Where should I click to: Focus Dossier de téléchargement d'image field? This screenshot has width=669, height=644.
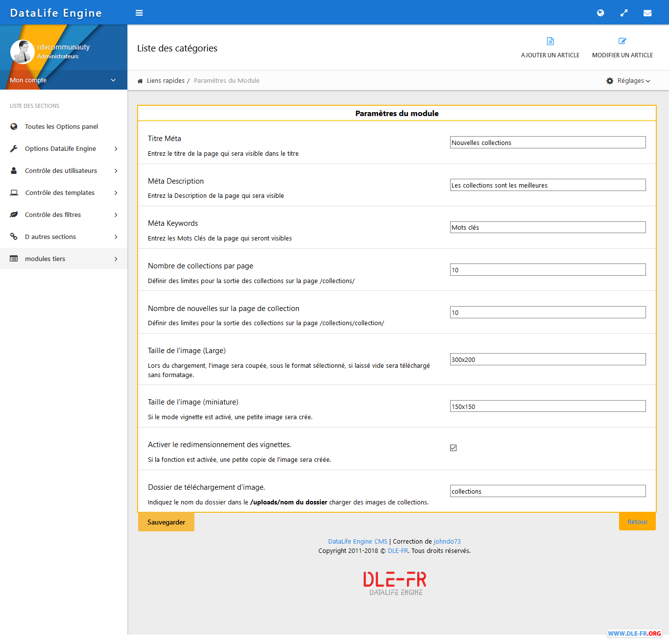click(548, 491)
